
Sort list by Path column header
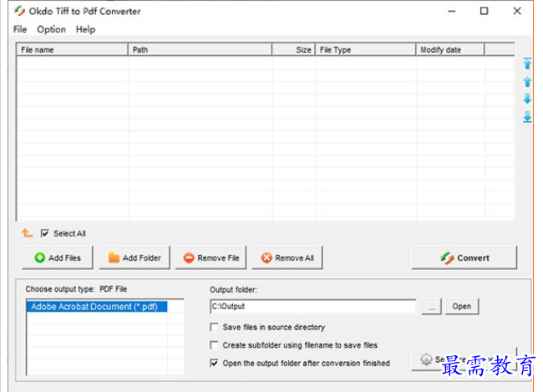200,49
